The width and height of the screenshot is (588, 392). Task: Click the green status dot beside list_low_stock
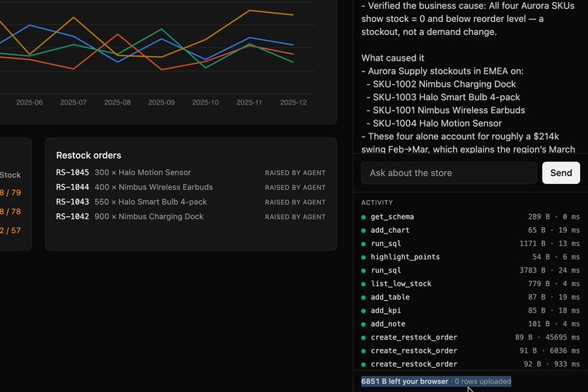tap(363, 285)
